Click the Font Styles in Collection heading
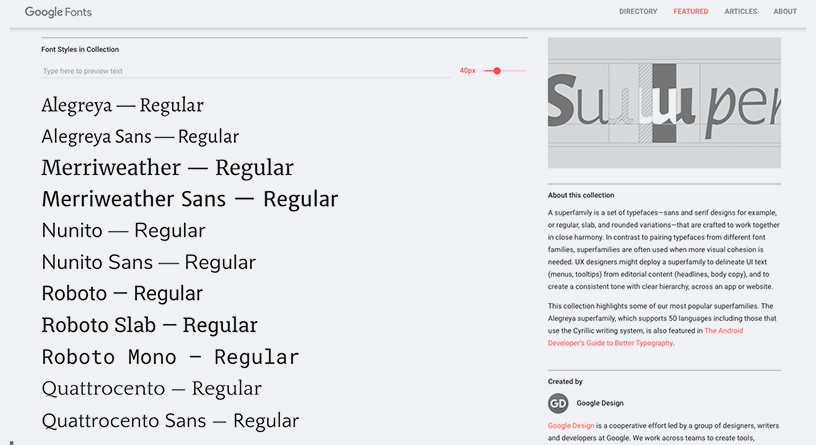816x445 pixels. [80, 49]
